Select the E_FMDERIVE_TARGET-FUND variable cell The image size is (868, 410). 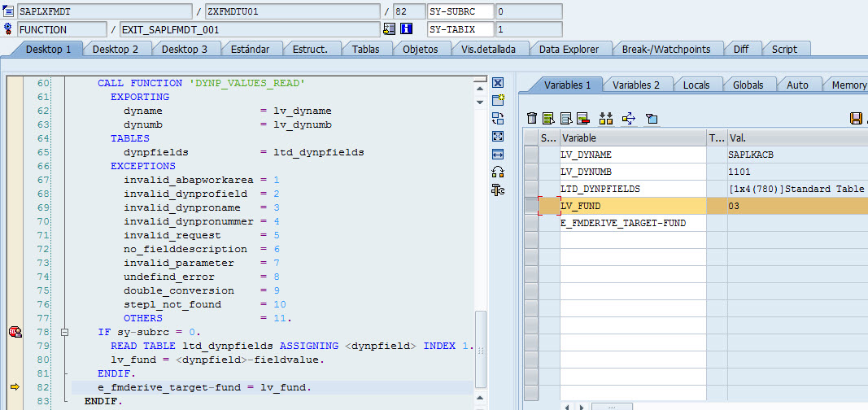pos(633,223)
